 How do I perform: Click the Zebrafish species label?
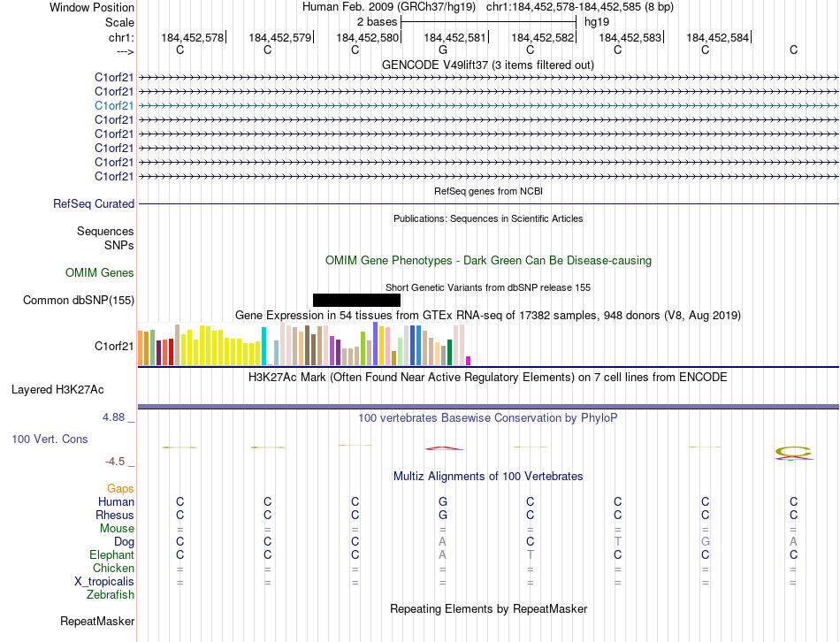(x=111, y=594)
